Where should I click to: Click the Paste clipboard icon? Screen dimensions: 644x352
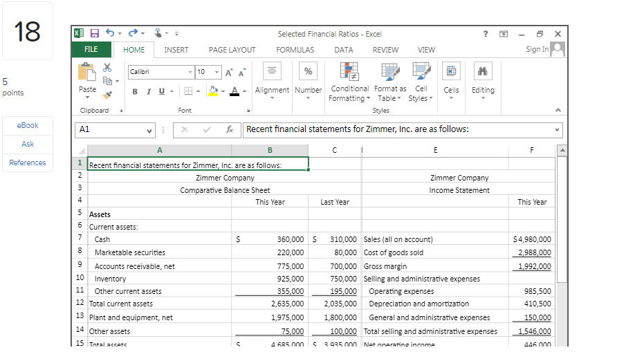click(x=87, y=73)
